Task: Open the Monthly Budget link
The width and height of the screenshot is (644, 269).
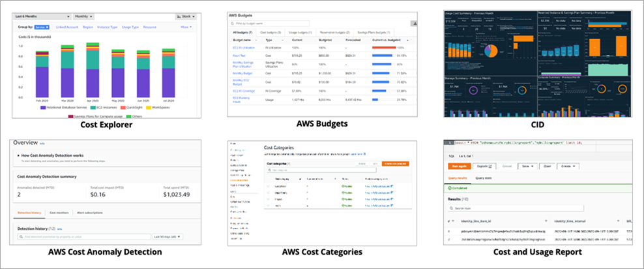Action: point(242,73)
